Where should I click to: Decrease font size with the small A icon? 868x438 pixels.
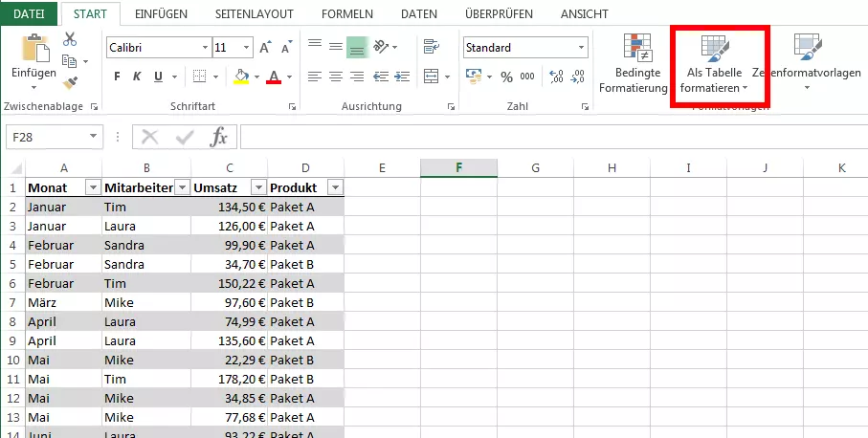[287, 48]
